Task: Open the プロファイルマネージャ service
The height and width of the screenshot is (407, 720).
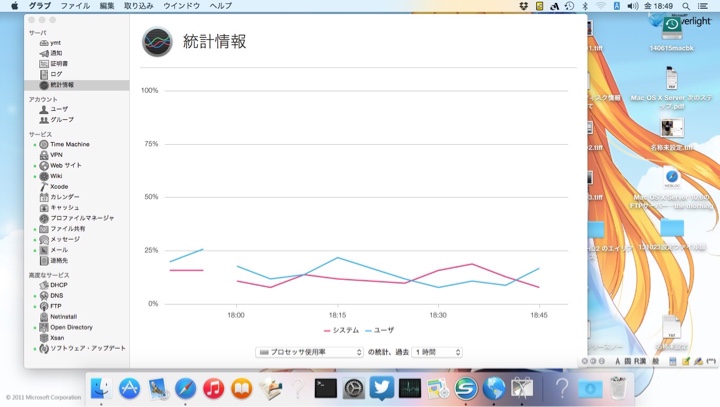Action: [x=77, y=218]
